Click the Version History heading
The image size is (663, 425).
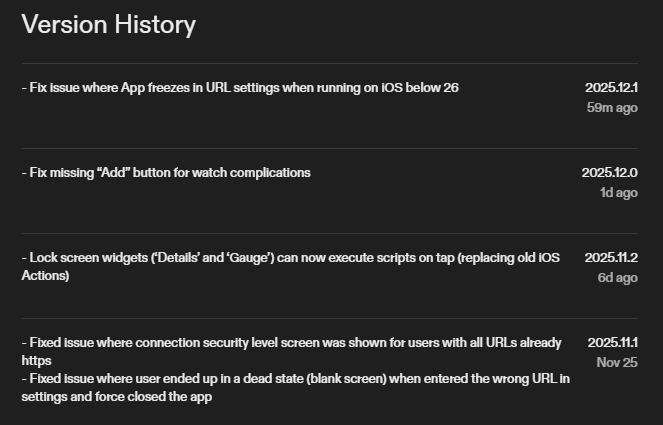[109, 25]
